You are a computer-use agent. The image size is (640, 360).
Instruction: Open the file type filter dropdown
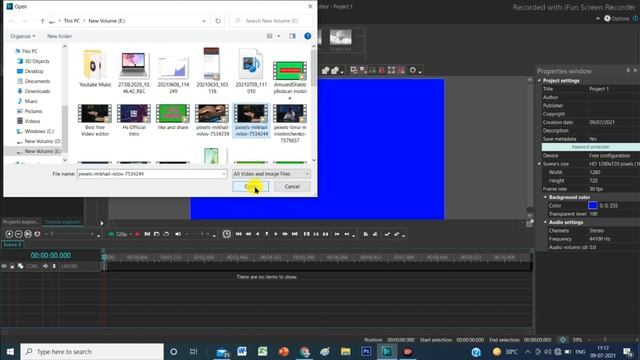(271, 174)
